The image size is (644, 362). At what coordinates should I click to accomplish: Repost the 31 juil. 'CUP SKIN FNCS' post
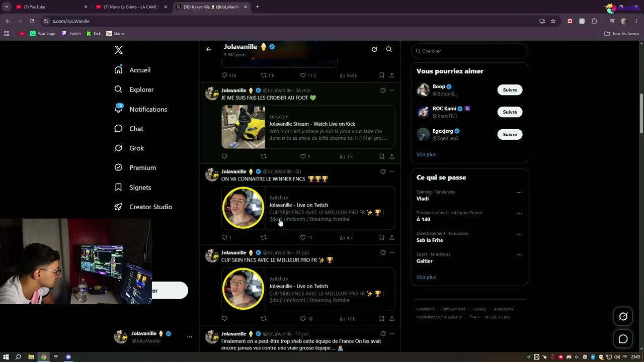click(x=264, y=318)
